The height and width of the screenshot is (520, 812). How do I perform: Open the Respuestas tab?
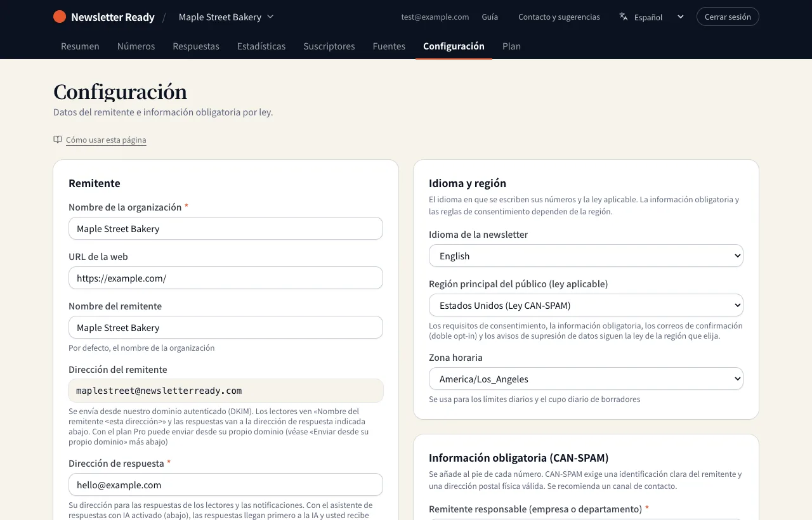click(196, 46)
